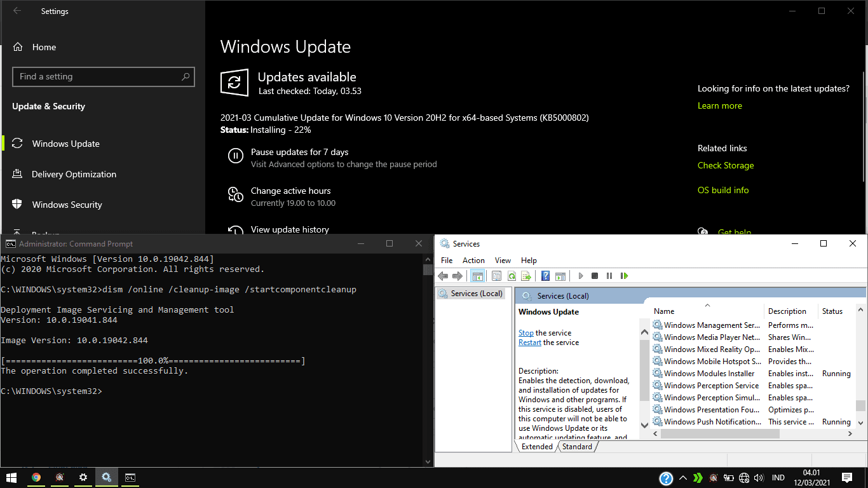Click the Learn more link
The image size is (868, 488).
click(x=719, y=105)
